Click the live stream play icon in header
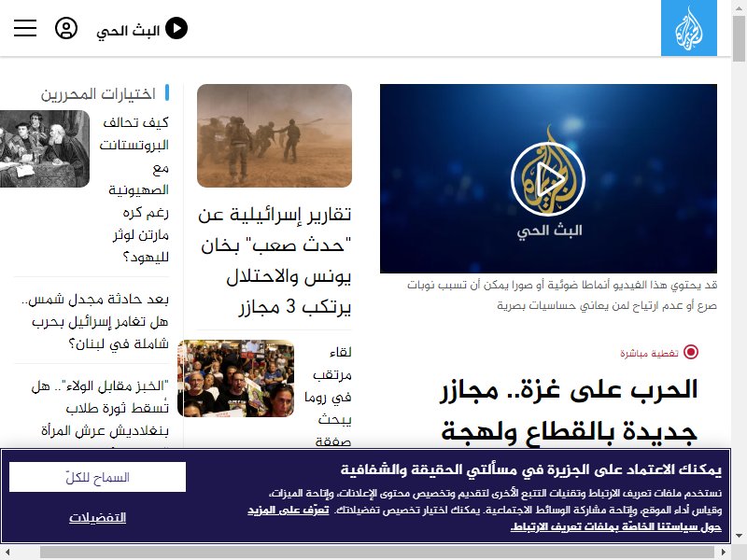 point(176,28)
